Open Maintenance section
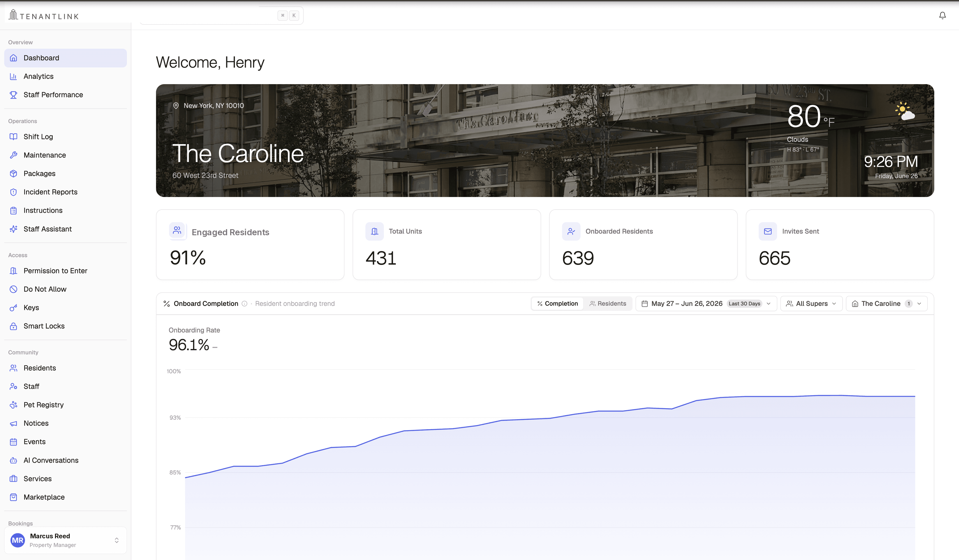959x560 pixels. click(65, 155)
